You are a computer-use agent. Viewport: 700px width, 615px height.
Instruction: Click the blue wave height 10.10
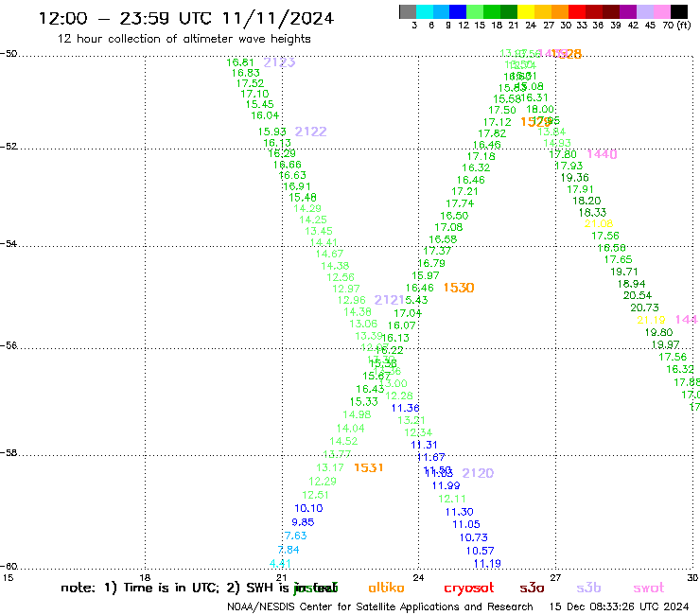[x=308, y=508]
